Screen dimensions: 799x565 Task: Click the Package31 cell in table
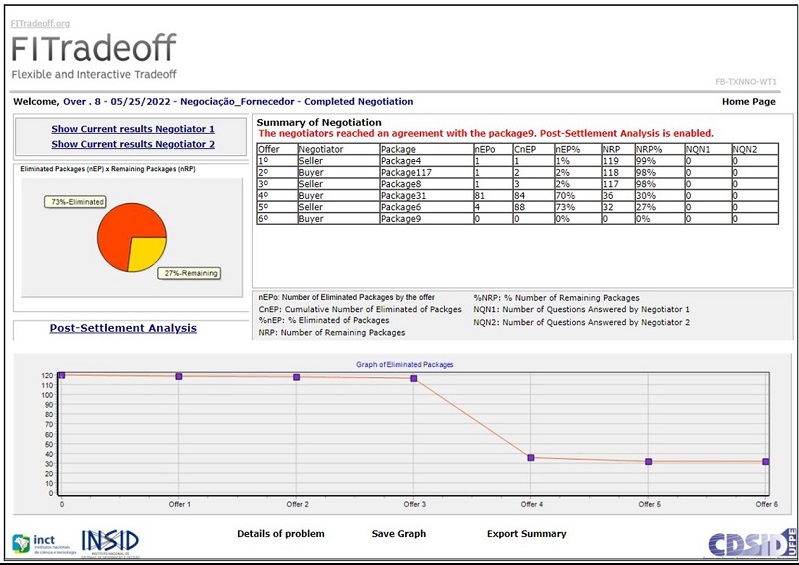(x=401, y=195)
